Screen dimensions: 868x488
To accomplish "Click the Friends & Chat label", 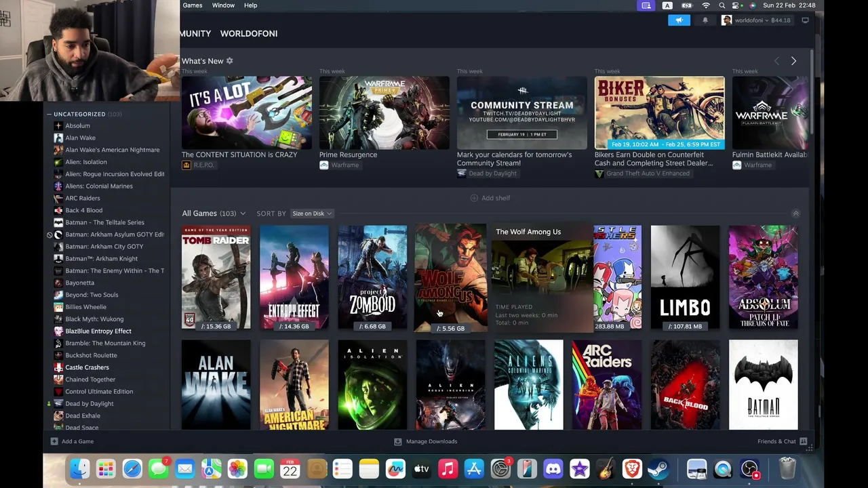I will (776, 441).
